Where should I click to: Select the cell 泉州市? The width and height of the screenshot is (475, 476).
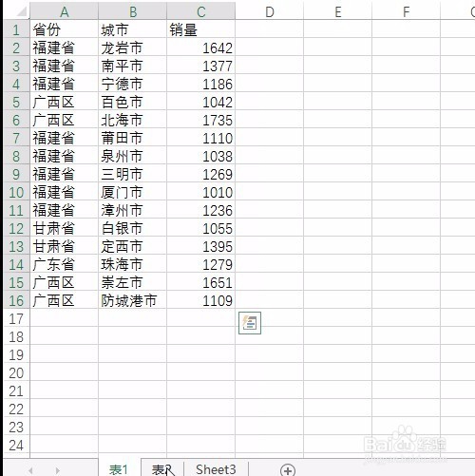tap(133, 156)
